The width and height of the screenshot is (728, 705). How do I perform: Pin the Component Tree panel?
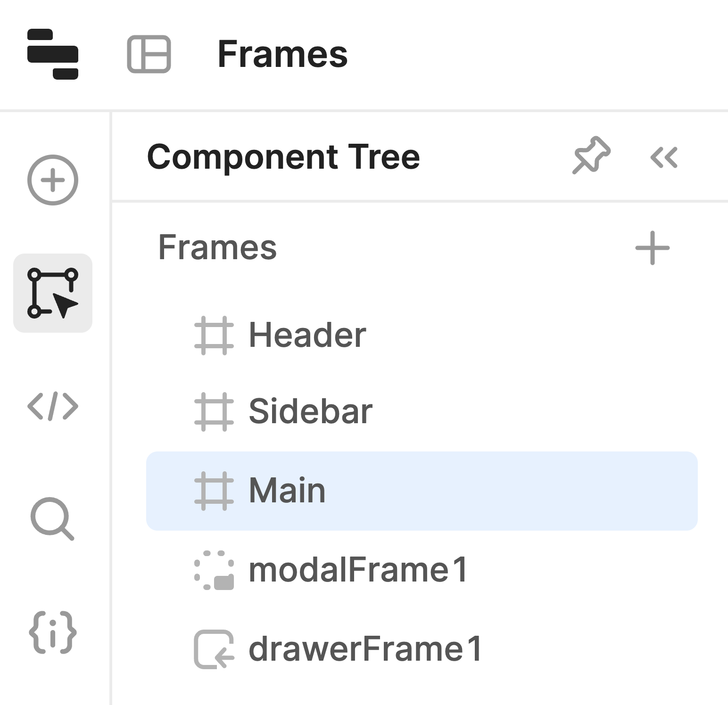click(x=592, y=156)
